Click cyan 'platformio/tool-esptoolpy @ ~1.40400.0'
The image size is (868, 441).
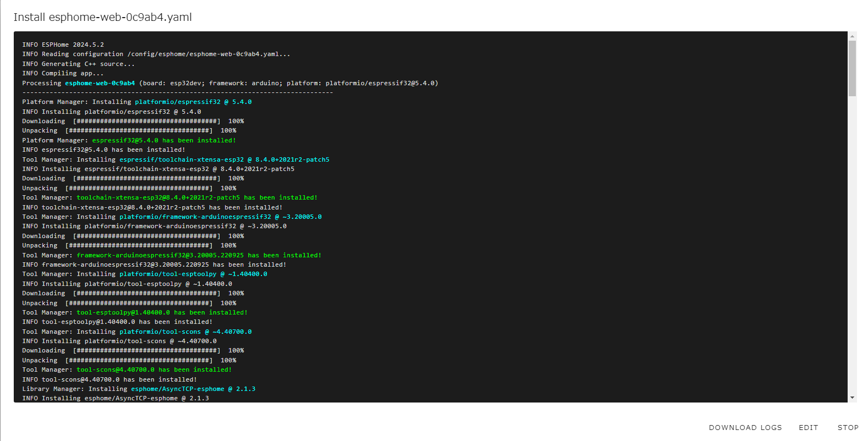click(193, 274)
